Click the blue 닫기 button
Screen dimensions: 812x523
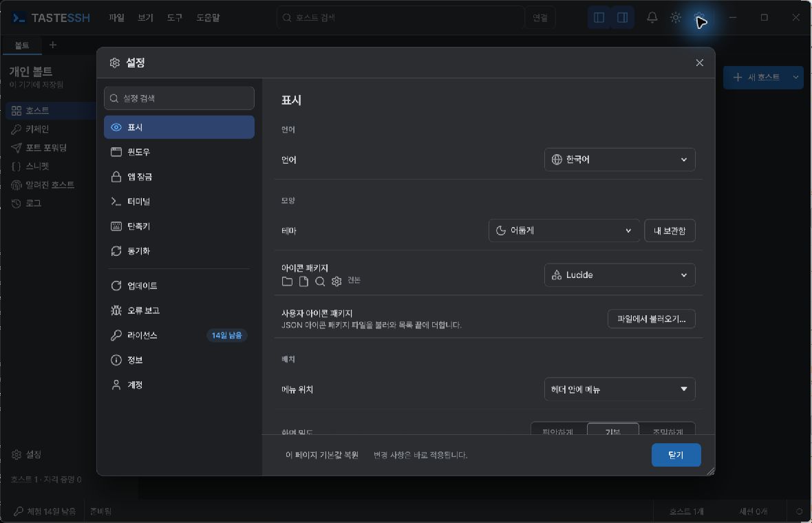pyautogui.click(x=676, y=455)
